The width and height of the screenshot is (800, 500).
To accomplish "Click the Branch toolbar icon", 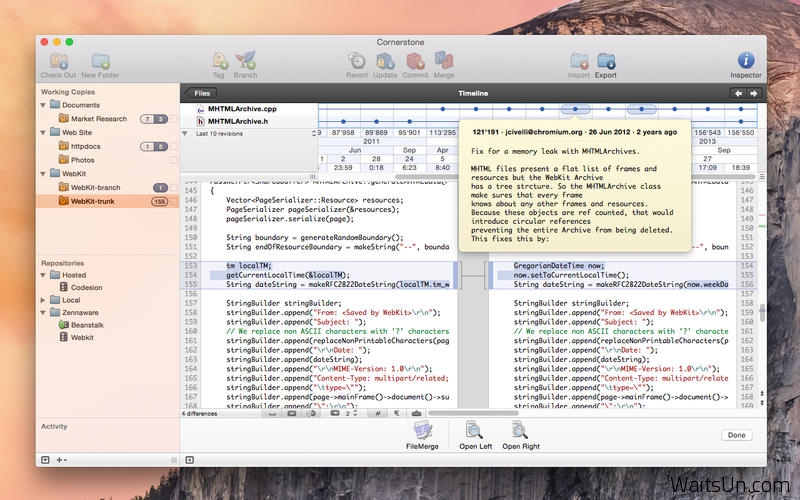I will [x=245, y=61].
